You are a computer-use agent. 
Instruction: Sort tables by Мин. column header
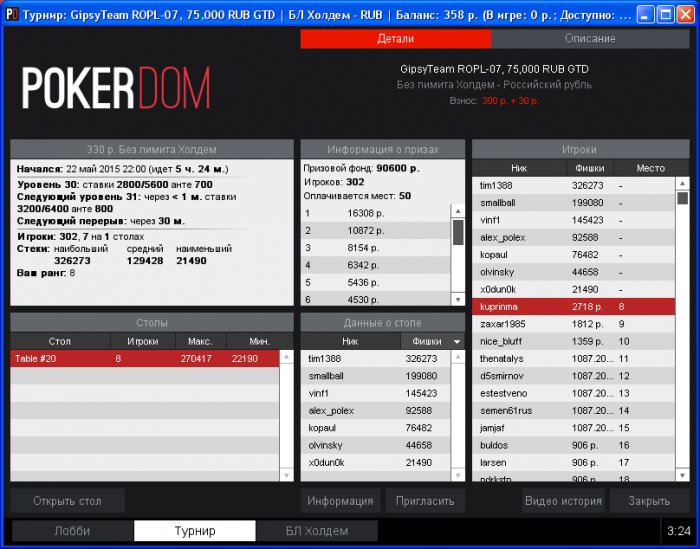pos(260,341)
